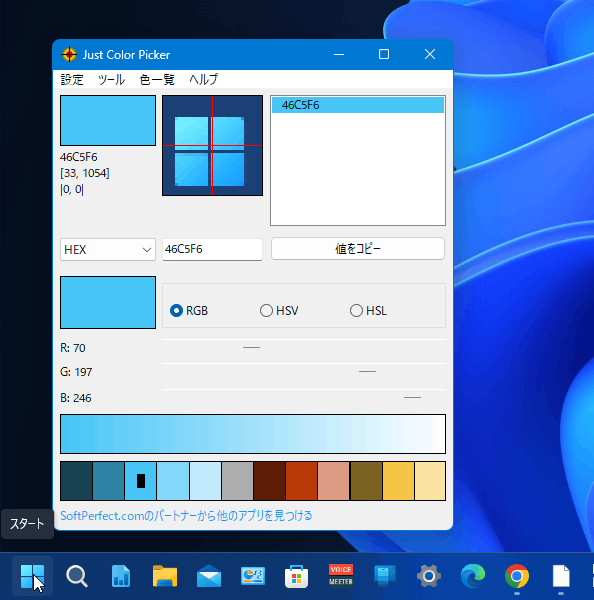
Task: Click the 値をコピー button
Action: pos(358,249)
